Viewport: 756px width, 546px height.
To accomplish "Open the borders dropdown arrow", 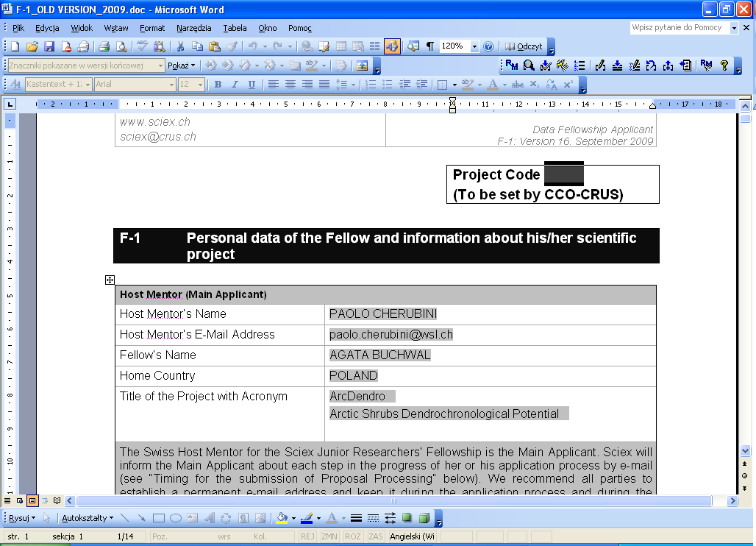I will (454, 85).
